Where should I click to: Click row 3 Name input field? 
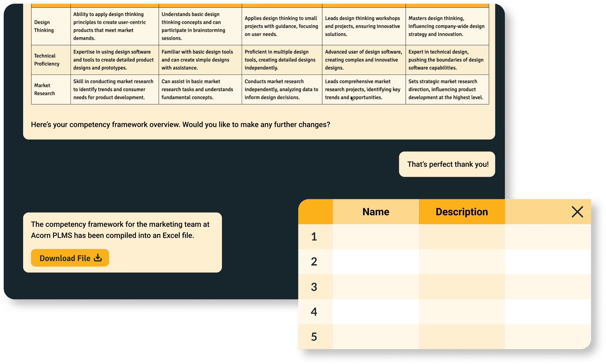click(375, 285)
